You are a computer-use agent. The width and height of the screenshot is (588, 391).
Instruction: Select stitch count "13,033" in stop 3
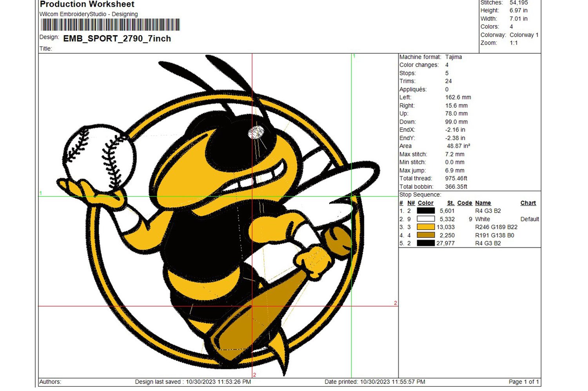tap(446, 227)
